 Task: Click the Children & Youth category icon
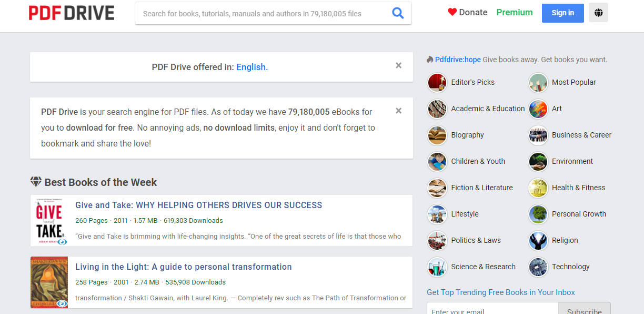437,161
